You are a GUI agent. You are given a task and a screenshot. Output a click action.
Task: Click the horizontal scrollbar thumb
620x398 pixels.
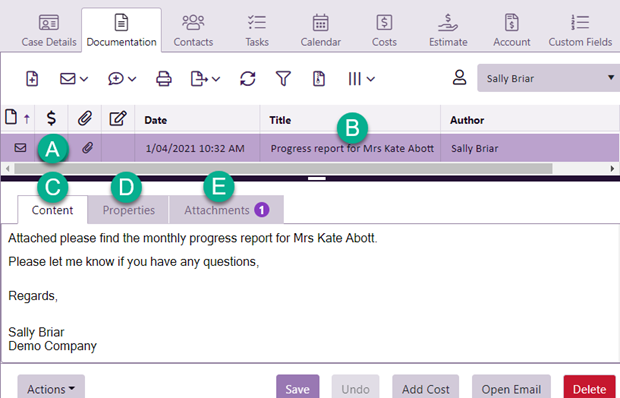pos(283,168)
